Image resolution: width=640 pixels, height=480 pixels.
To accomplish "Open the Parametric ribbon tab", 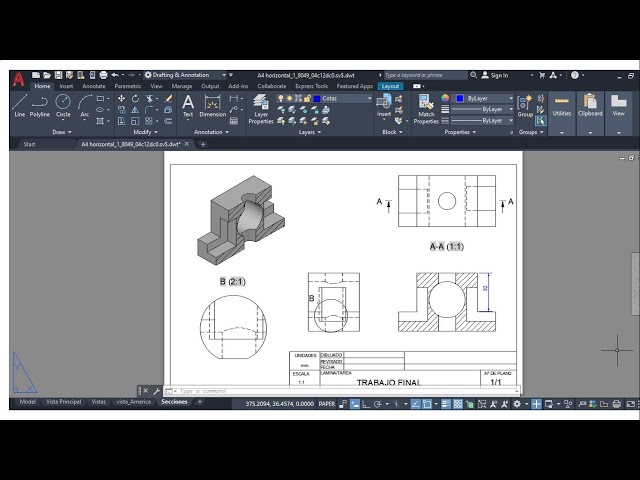I will click(128, 86).
